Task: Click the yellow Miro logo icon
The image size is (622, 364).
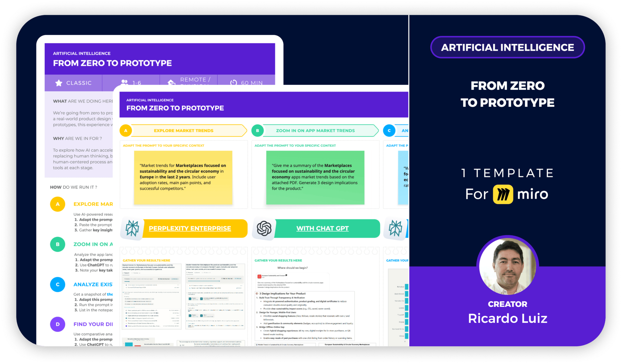Action: [503, 194]
